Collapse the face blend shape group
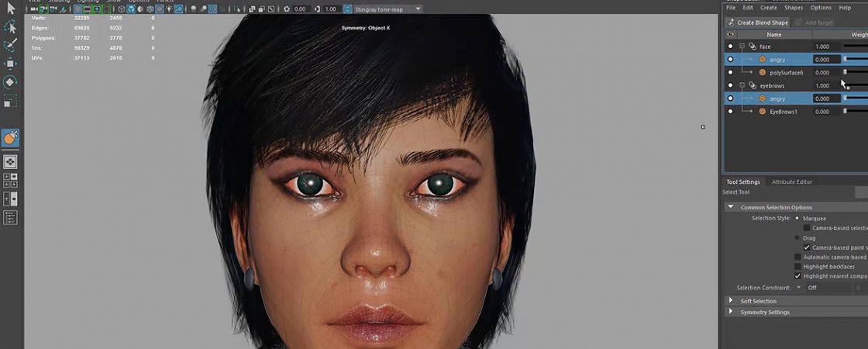The height and width of the screenshot is (349, 868). 742,47
